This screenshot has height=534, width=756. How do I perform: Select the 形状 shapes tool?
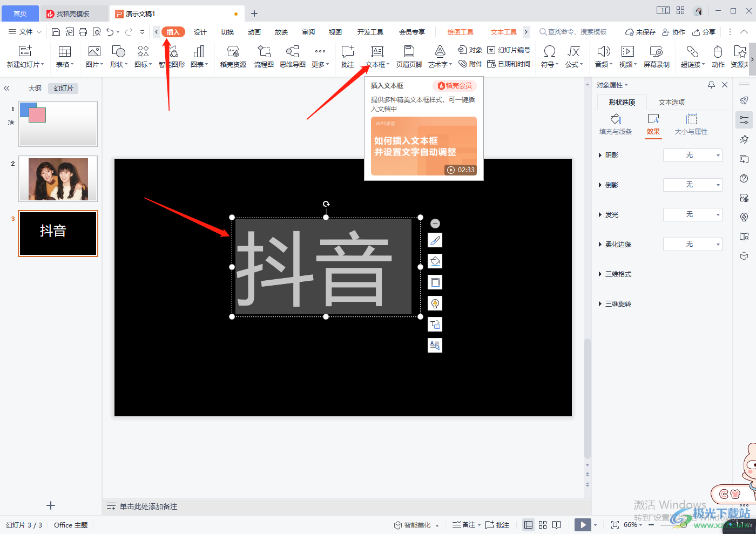[x=118, y=57]
